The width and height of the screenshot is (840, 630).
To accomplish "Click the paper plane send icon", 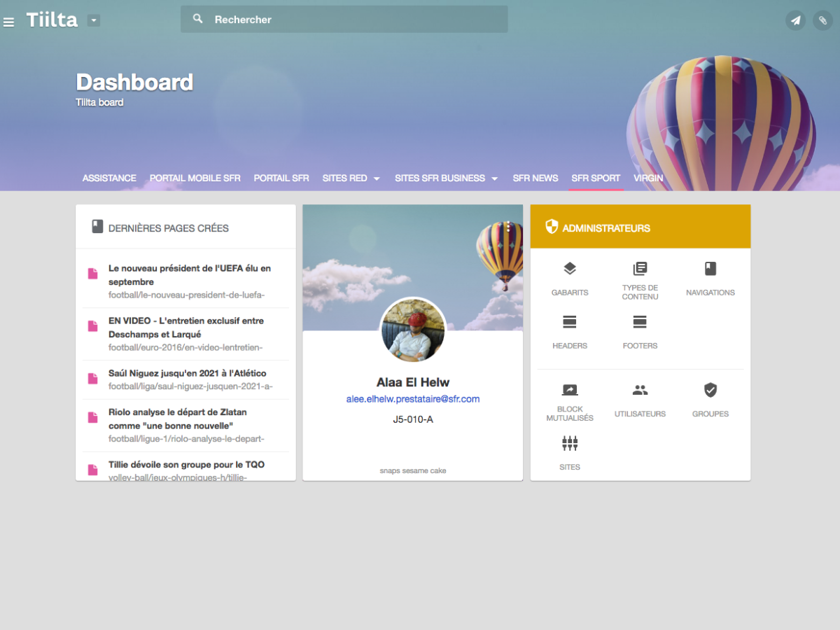I will tap(795, 20).
